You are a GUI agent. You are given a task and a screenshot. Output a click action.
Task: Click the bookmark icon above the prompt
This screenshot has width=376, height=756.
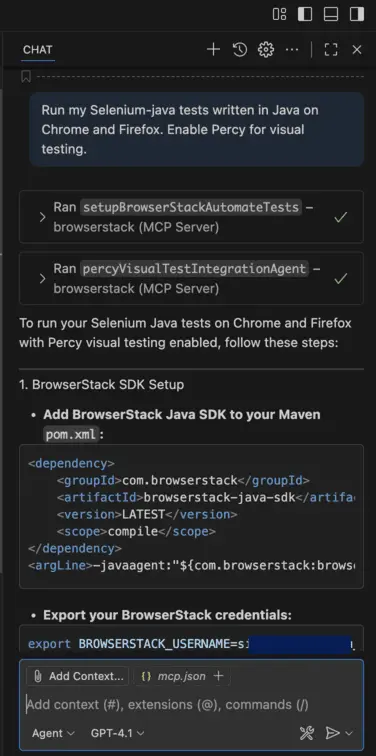click(x=26, y=76)
